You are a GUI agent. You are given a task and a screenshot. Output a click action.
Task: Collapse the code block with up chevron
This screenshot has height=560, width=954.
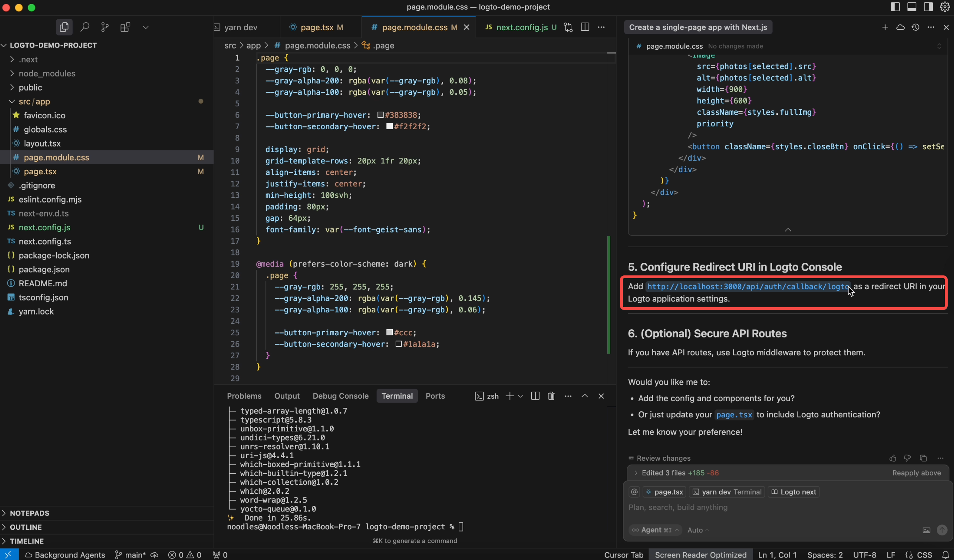tap(788, 230)
